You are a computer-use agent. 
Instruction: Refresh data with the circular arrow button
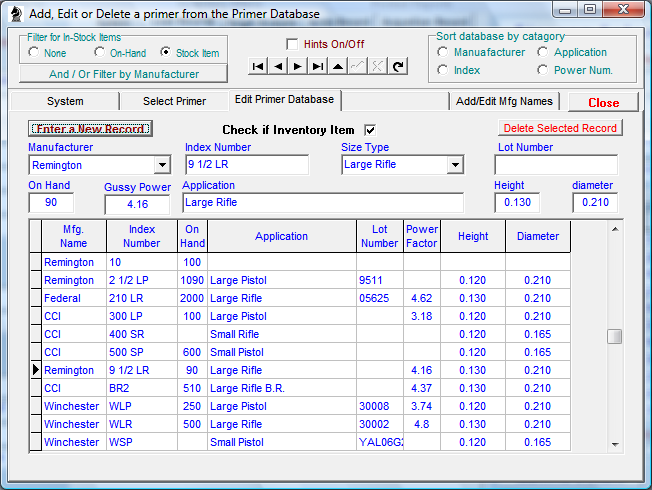[x=398, y=66]
